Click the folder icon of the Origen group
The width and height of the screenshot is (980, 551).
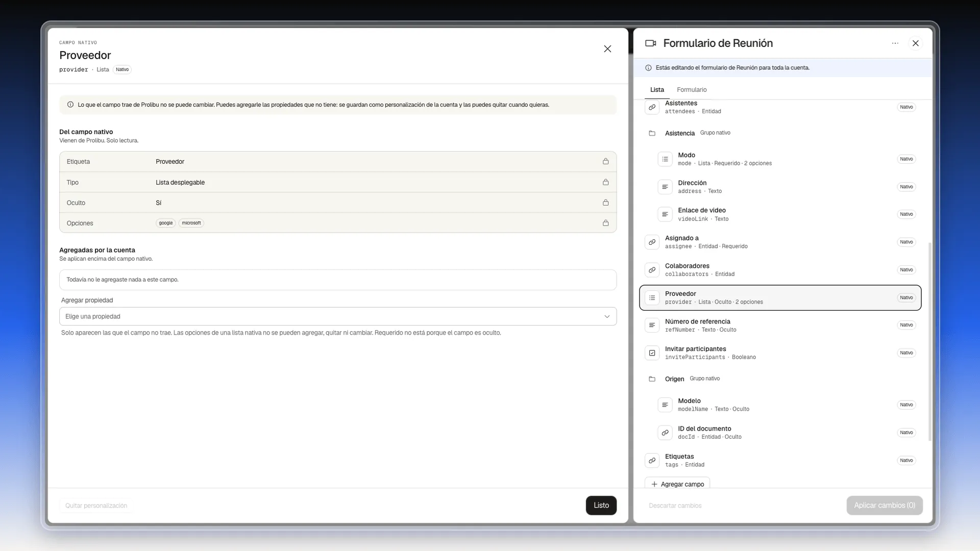tap(652, 379)
